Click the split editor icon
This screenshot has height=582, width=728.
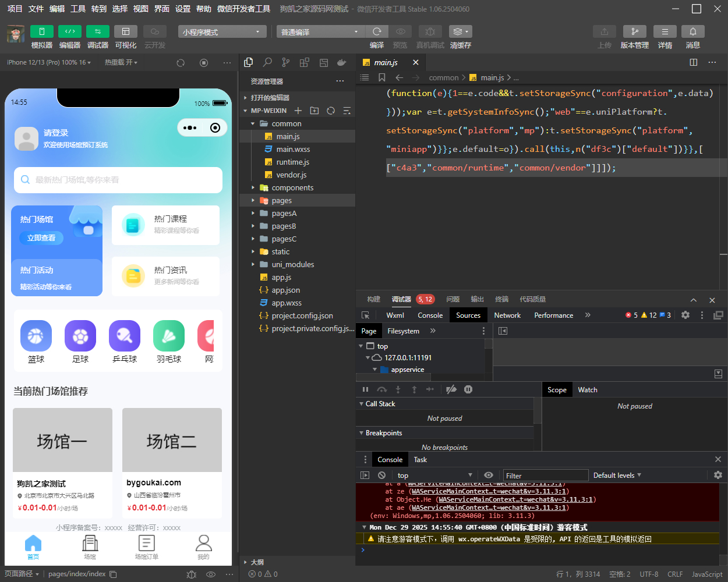click(x=693, y=62)
